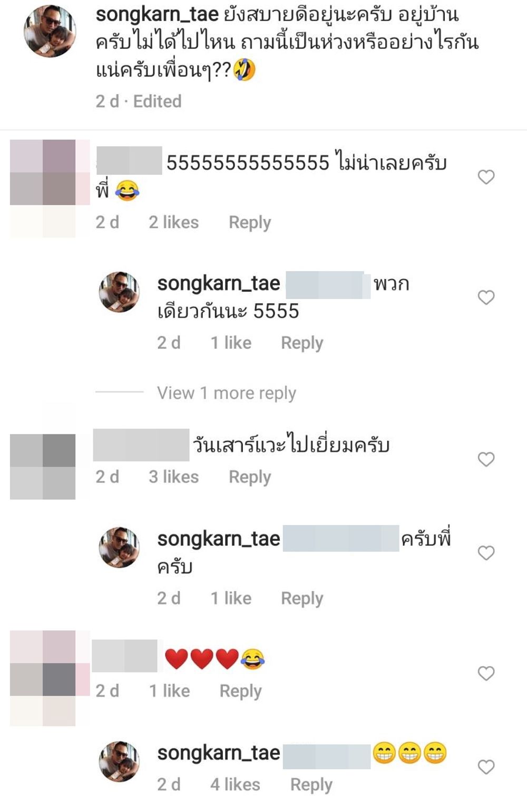Open songkarn_tae's profile picture at the top

50,31
